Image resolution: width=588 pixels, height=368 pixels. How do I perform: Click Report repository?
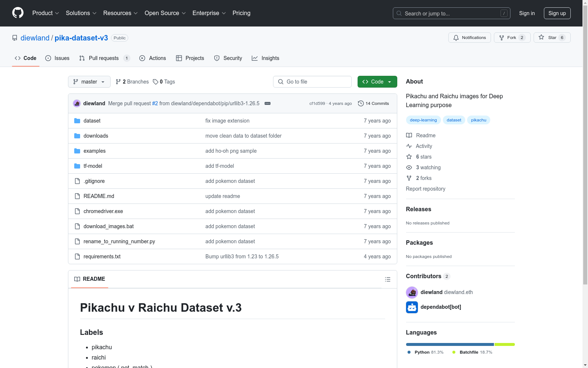(x=426, y=189)
